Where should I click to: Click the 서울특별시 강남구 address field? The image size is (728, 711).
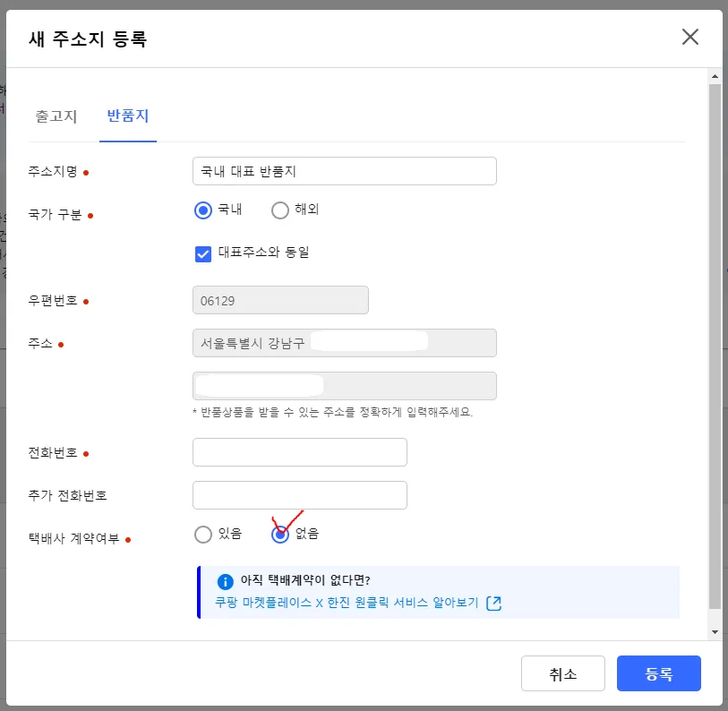344,343
